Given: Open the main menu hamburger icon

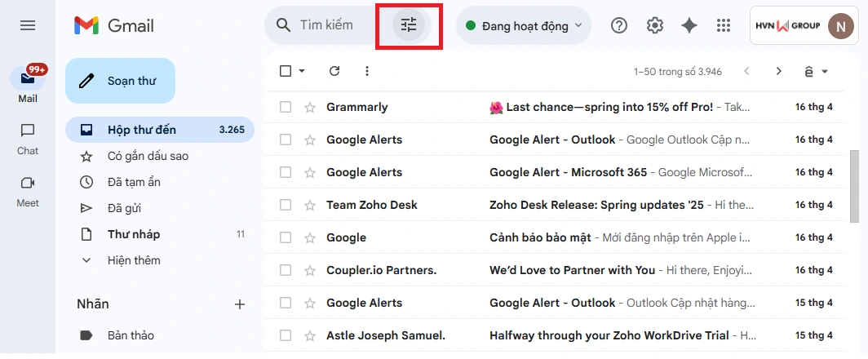Looking at the screenshot, I should (28, 25).
